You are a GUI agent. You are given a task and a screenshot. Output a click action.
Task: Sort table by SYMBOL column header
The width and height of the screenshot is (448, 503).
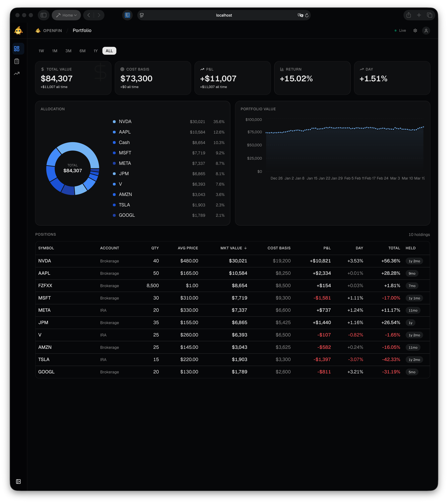coord(46,248)
